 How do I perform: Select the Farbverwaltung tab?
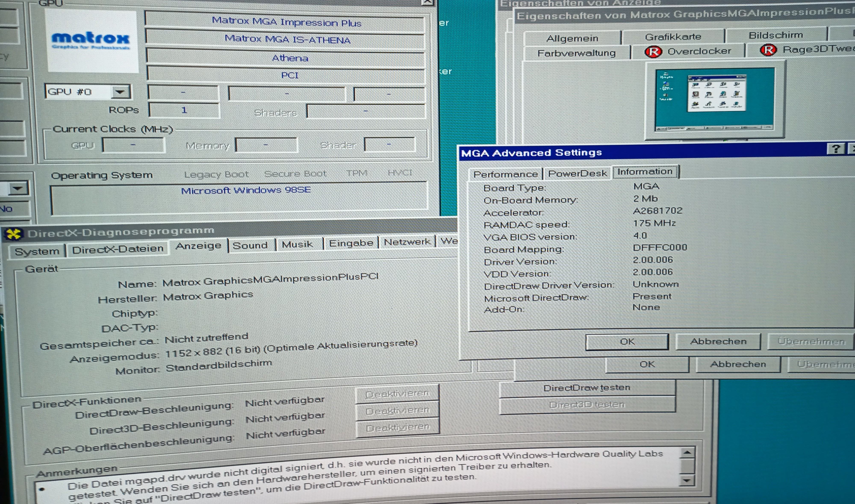(576, 53)
